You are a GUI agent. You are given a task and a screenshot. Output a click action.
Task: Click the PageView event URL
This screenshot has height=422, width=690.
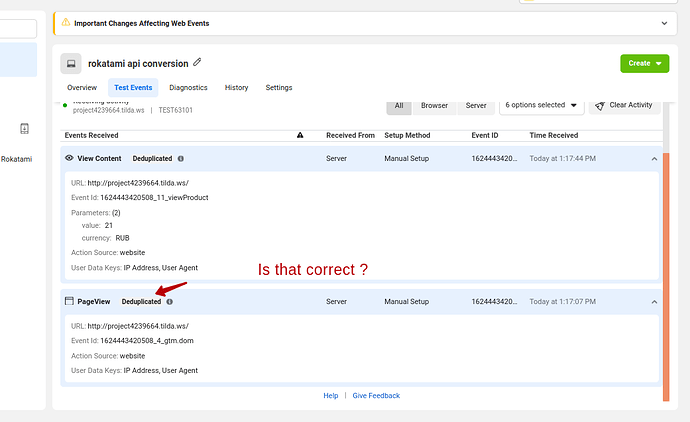click(138, 326)
